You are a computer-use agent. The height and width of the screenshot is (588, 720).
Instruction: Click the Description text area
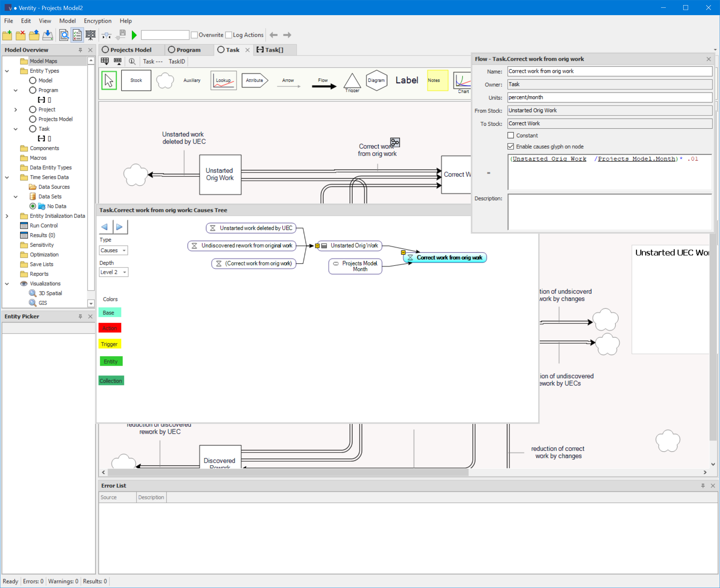[609, 212]
